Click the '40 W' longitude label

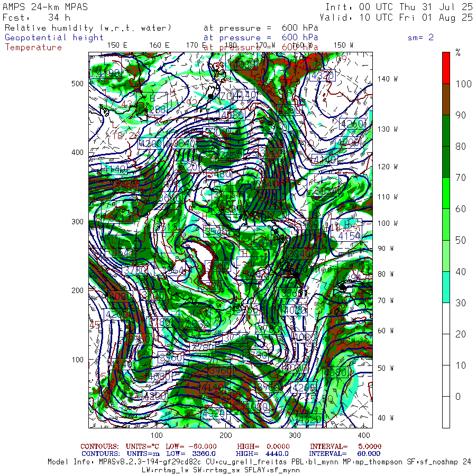pyautogui.click(x=386, y=418)
